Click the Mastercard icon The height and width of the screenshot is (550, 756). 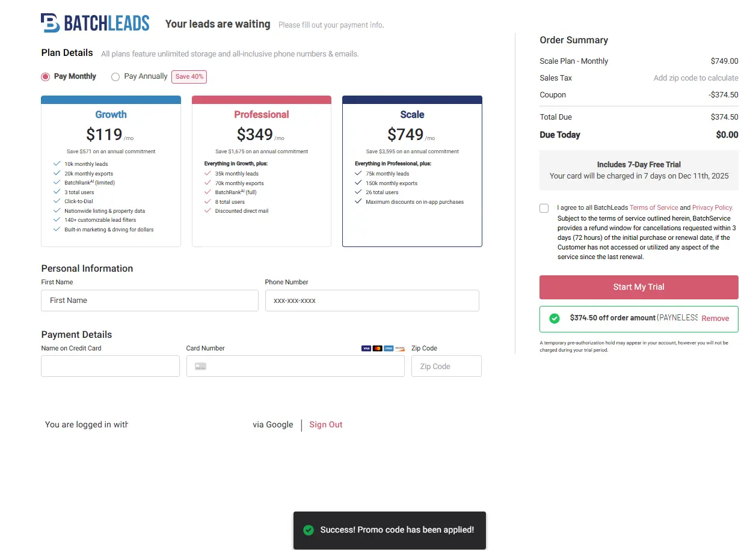tap(377, 349)
